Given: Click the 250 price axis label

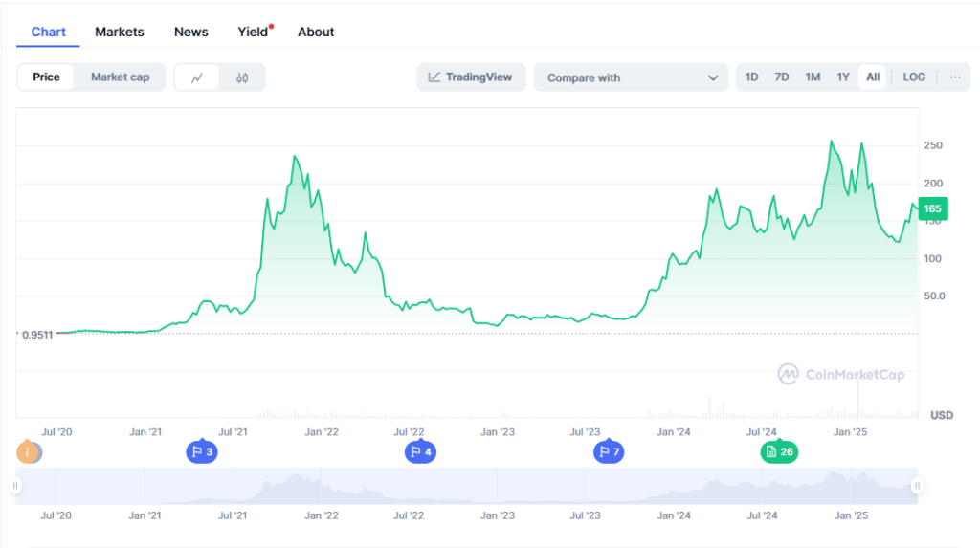Looking at the screenshot, I should (x=933, y=145).
